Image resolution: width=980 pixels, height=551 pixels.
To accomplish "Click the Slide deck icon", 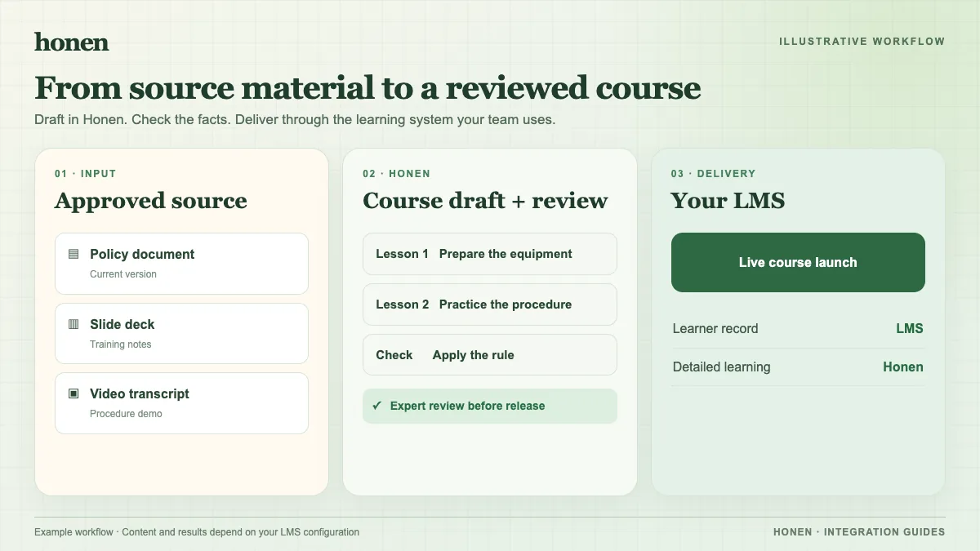I will (73, 324).
